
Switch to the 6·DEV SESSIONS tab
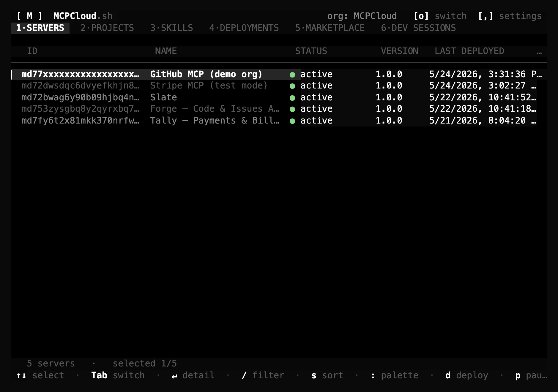pyautogui.click(x=418, y=28)
